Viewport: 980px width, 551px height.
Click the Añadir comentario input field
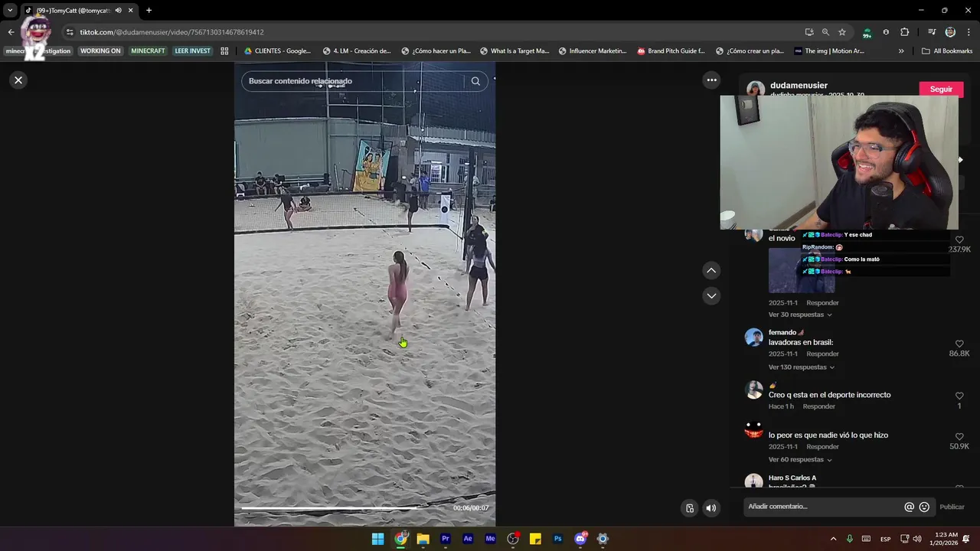click(824, 507)
